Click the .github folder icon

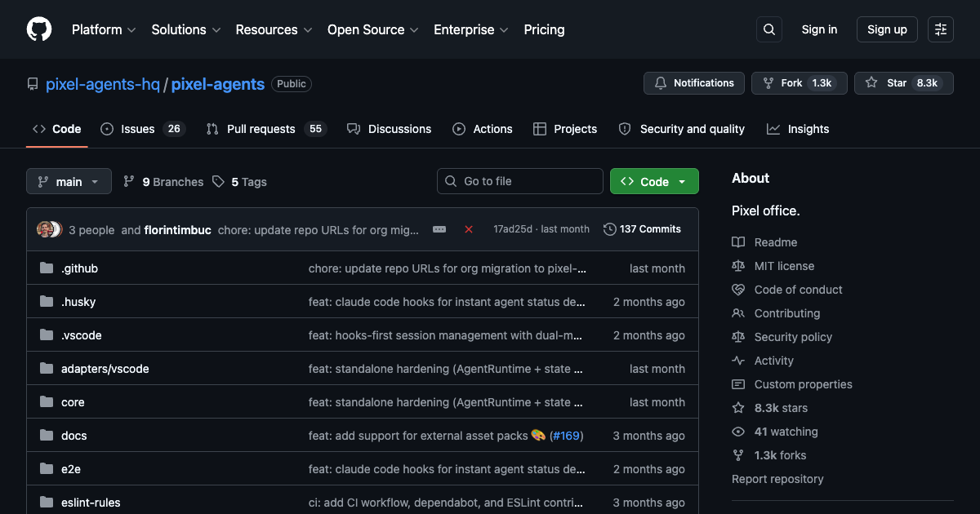(x=47, y=268)
